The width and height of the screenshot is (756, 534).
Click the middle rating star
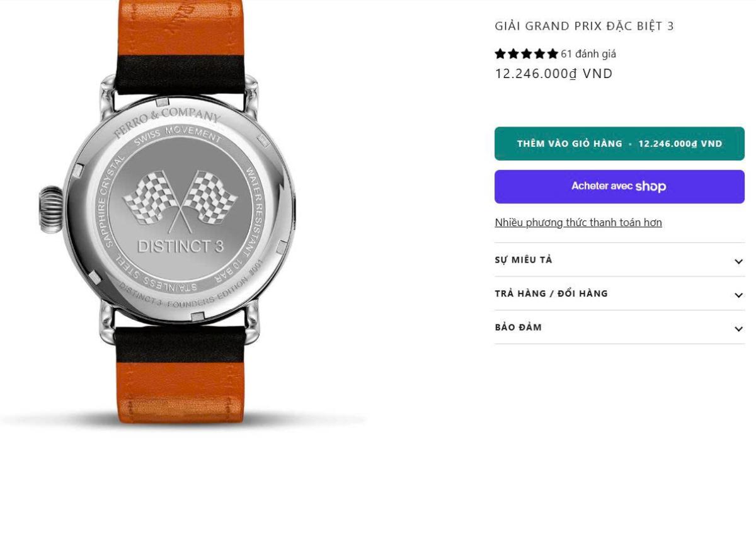click(x=527, y=54)
